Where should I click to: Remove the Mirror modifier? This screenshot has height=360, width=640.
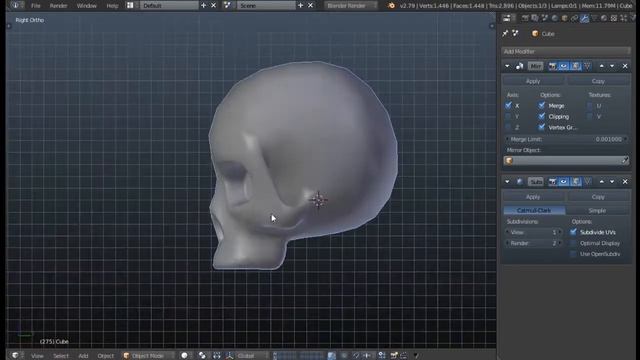click(625, 66)
